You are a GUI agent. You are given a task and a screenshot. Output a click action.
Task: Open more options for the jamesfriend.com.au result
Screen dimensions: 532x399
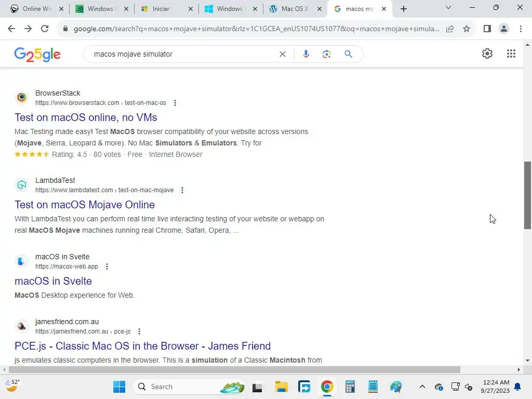click(139, 331)
